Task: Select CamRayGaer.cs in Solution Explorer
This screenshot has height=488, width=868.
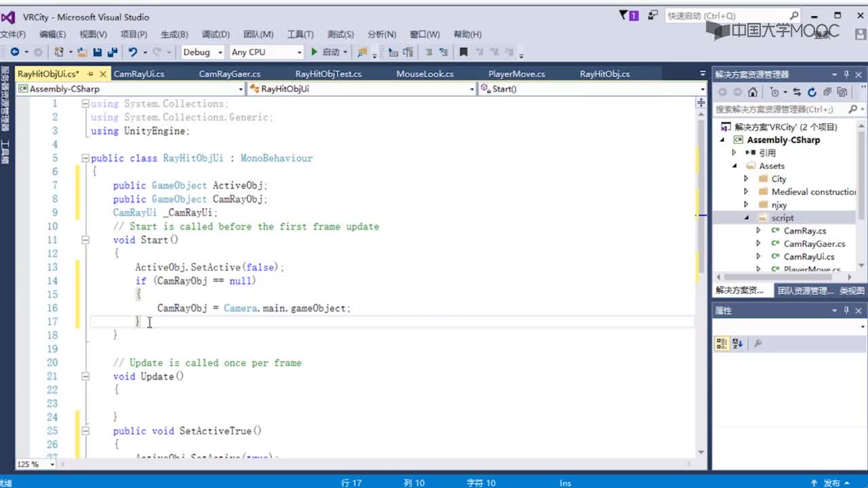Action: (814, 244)
